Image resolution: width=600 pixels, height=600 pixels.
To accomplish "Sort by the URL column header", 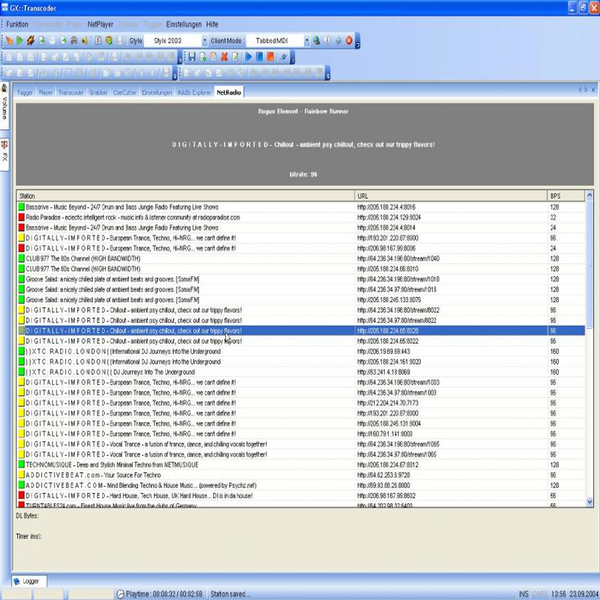I will coord(451,196).
